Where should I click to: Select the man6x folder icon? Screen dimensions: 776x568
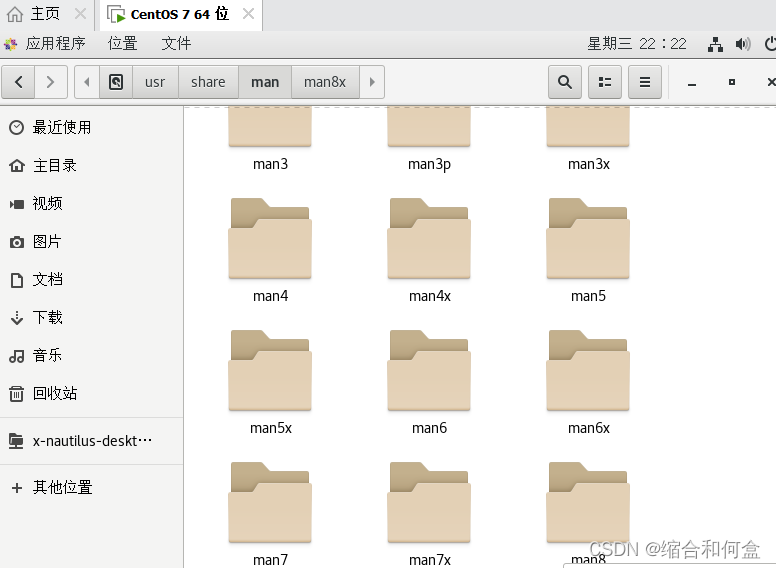(588, 371)
